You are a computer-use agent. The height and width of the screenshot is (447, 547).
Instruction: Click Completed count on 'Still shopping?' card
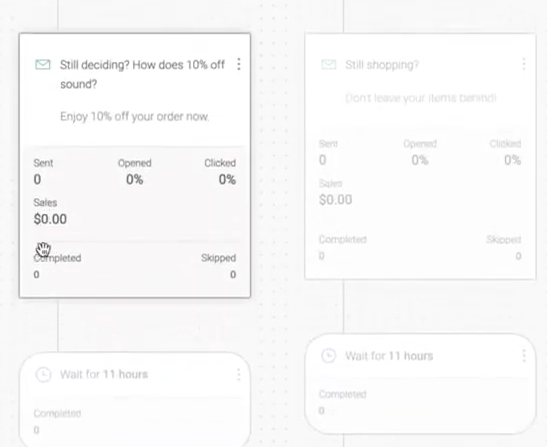point(322,256)
